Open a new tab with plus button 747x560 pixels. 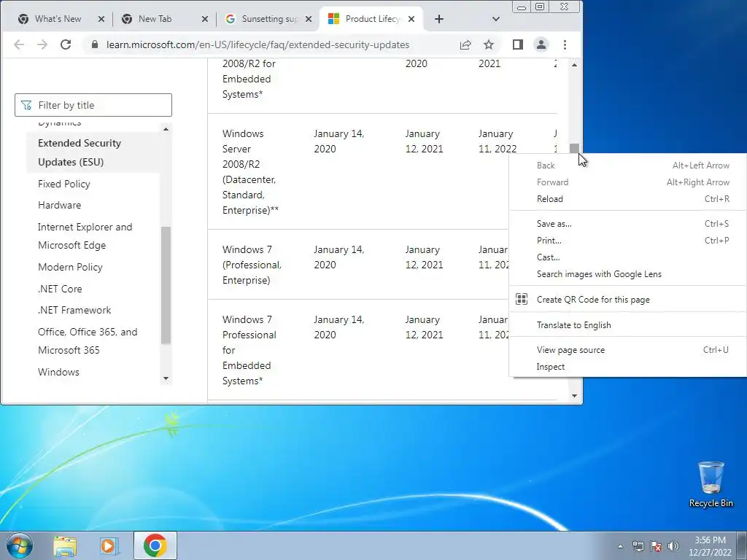439,19
